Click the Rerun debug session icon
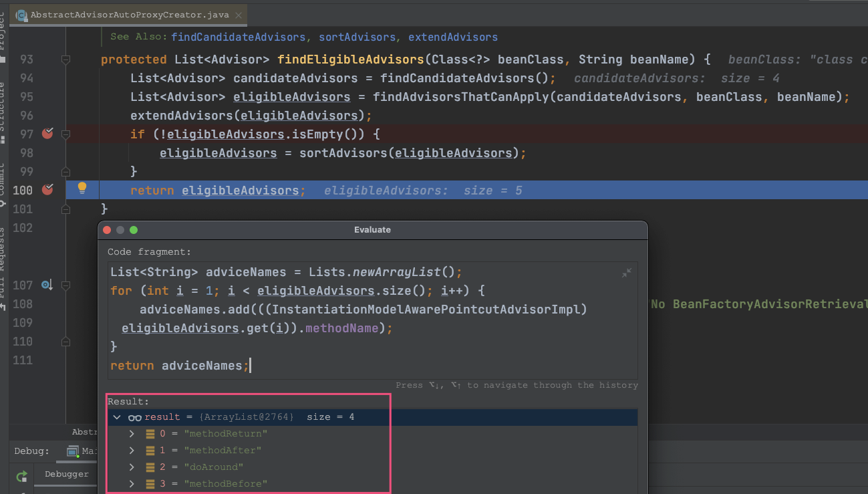This screenshot has height=494, width=868. [22, 476]
